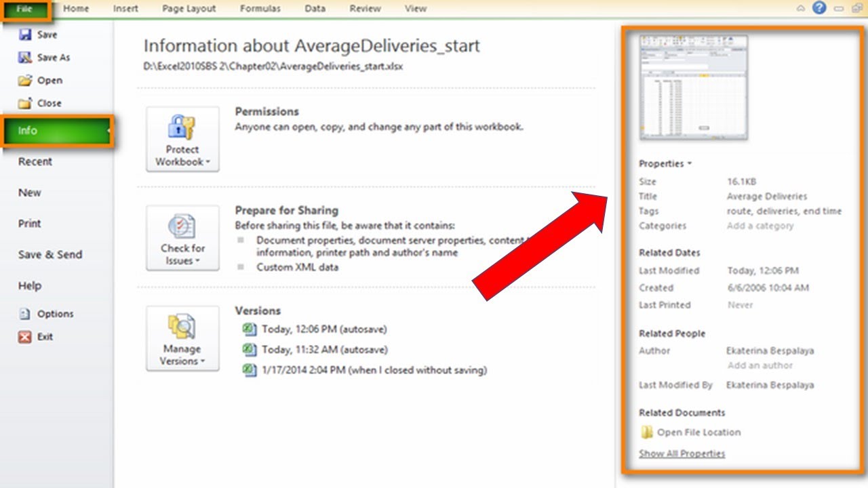The height and width of the screenshot is (488, 868).
Task: Open the Data ribbon tab
Action: (315, 9)
